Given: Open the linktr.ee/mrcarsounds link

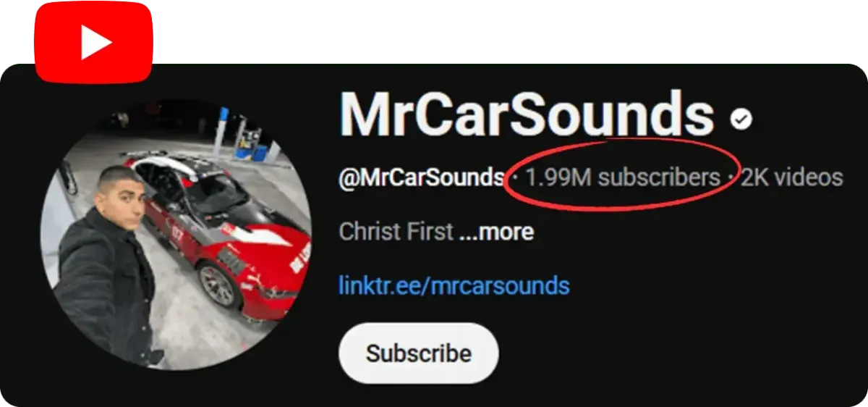Looking at the screenshot, I should click(454, 285).
